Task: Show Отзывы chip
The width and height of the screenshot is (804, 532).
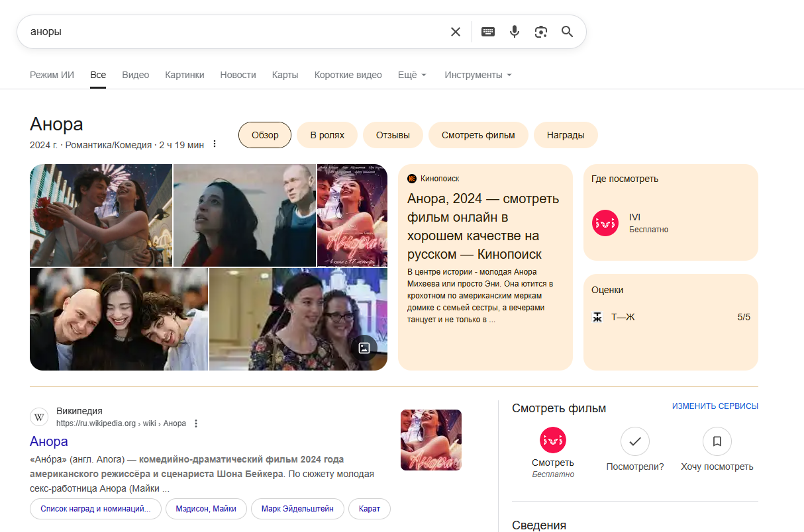Action: (x=393, y=135)
